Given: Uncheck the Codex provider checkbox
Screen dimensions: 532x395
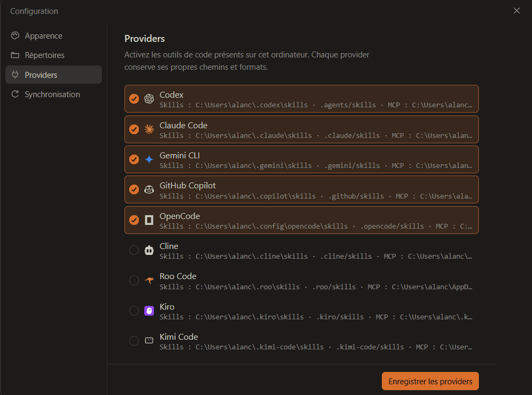Looking at the screenshot, I should pos(134,99).
